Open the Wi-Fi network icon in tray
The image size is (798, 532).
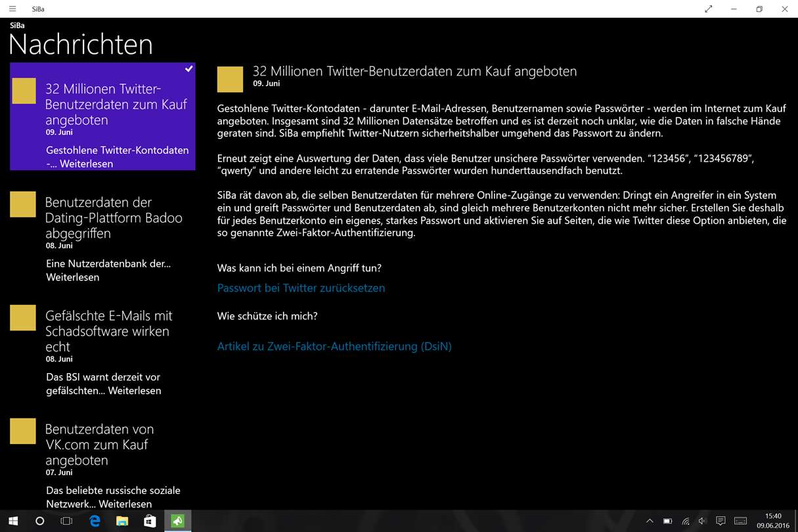coord(686,521)
